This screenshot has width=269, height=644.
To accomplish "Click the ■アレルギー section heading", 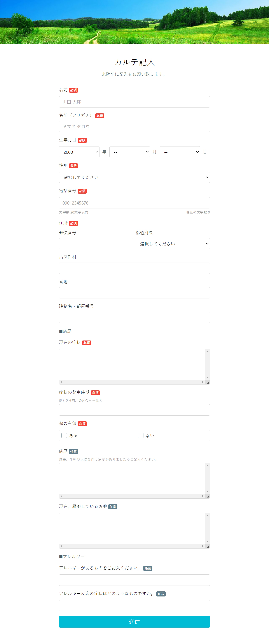I will tap(72, 557).
